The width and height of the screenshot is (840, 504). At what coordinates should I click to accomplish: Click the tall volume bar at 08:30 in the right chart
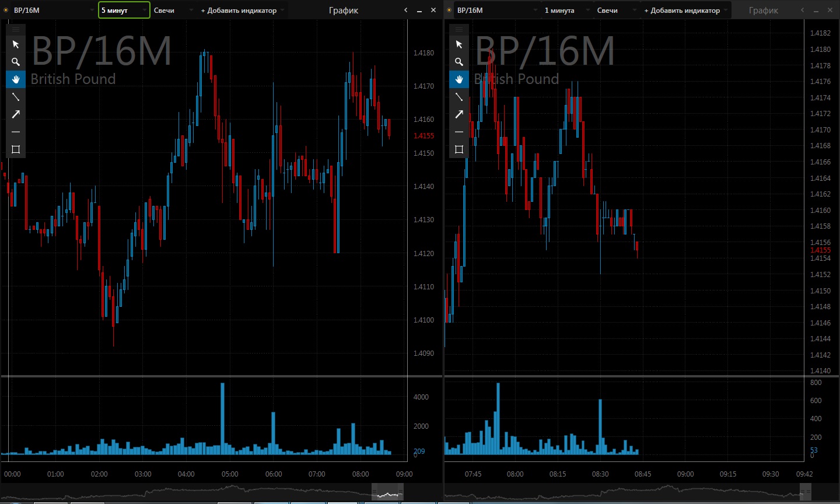pos(600,427)
